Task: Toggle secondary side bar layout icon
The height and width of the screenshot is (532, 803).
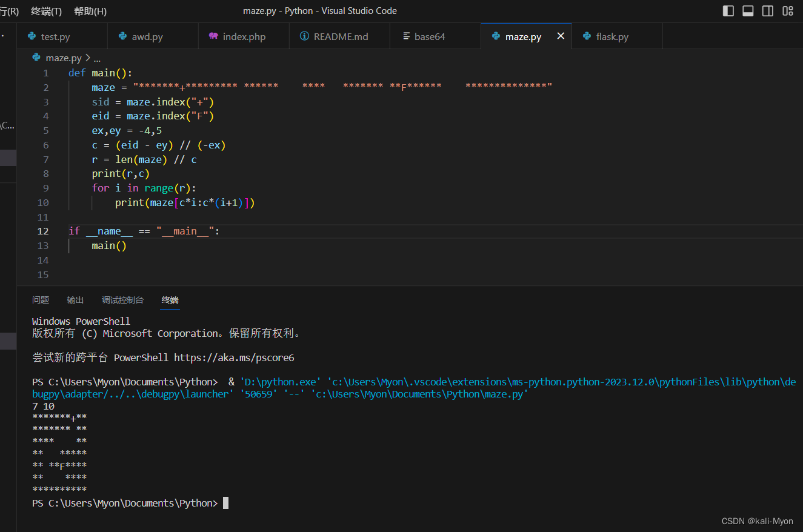Action: pos(768,11)
